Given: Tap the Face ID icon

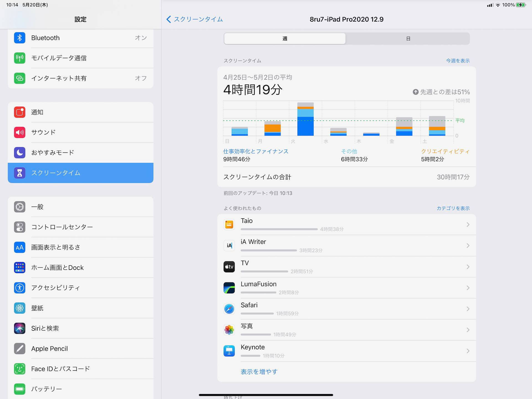Looking at the screenshot, I should (x=20, y=369).
